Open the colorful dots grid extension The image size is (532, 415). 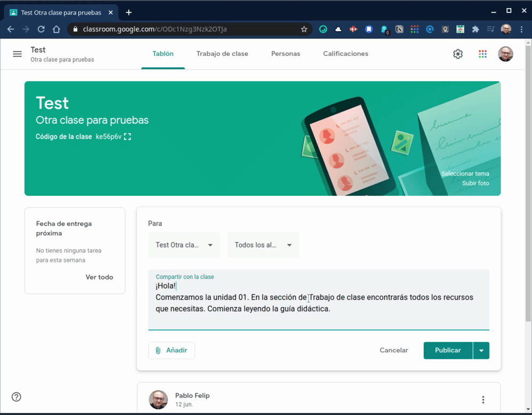click(414, 29)
